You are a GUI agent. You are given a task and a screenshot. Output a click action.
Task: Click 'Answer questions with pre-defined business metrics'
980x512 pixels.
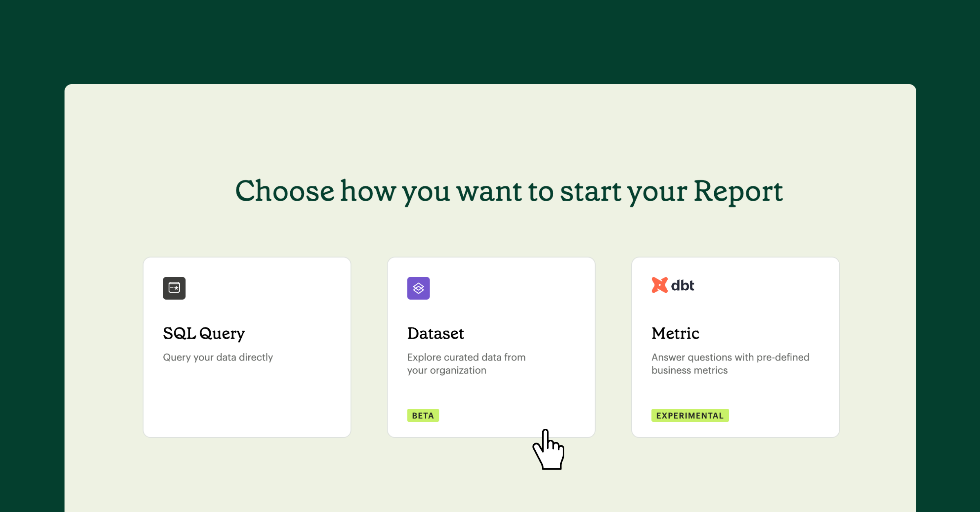[730, 363]
